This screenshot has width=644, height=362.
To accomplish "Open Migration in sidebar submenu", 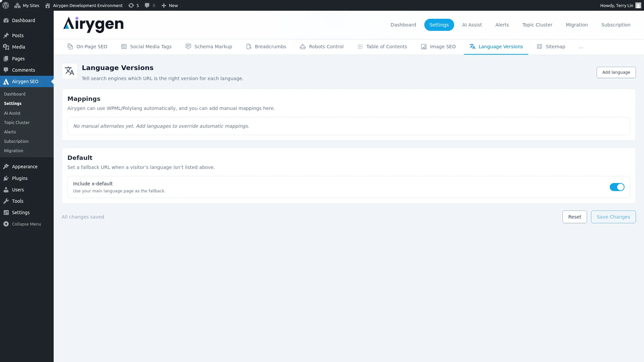I will tap(14, 151).
